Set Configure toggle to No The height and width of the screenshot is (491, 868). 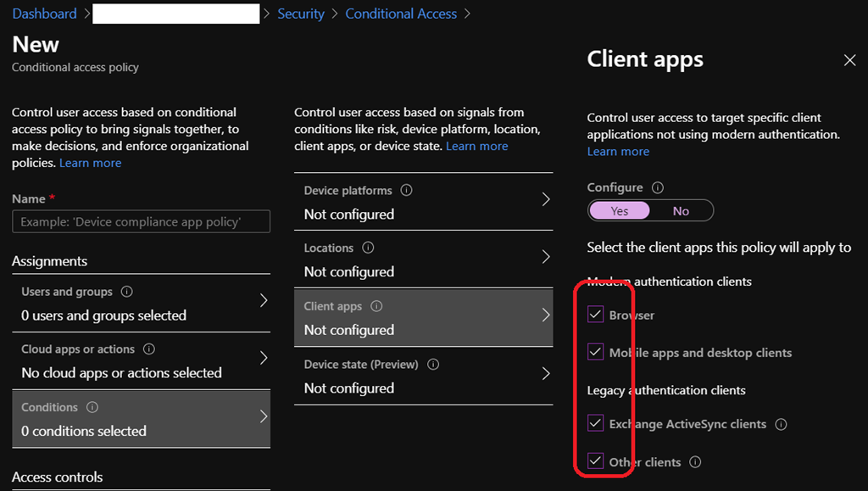(681, 211)
